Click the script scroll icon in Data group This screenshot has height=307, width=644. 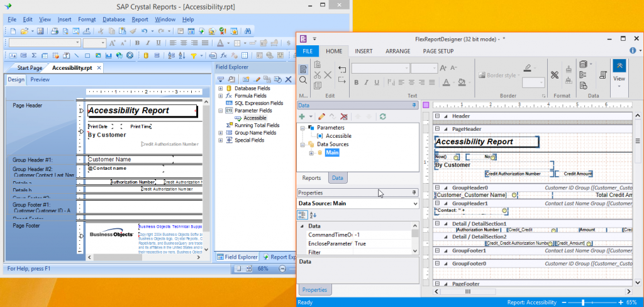[x=603, y=75]
